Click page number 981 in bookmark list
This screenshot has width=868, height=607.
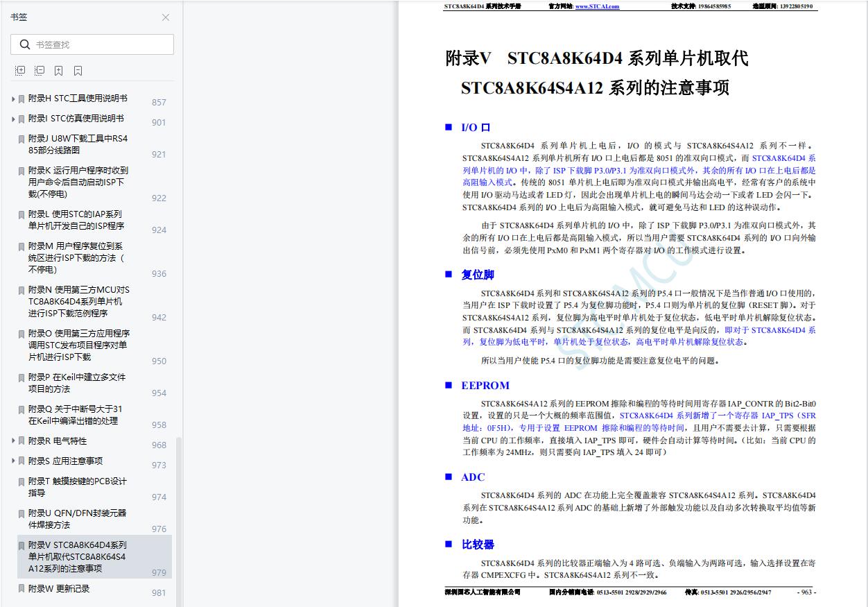159,593
